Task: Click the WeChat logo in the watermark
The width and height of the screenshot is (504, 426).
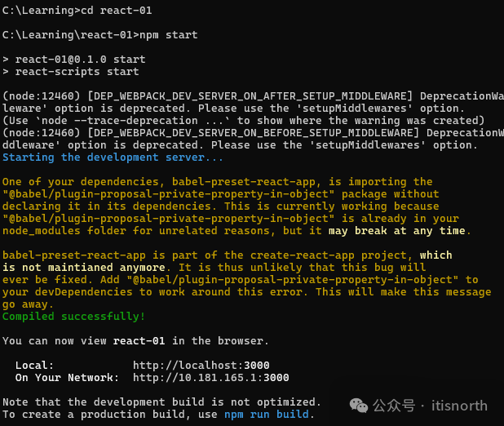Action: point(357,405)
